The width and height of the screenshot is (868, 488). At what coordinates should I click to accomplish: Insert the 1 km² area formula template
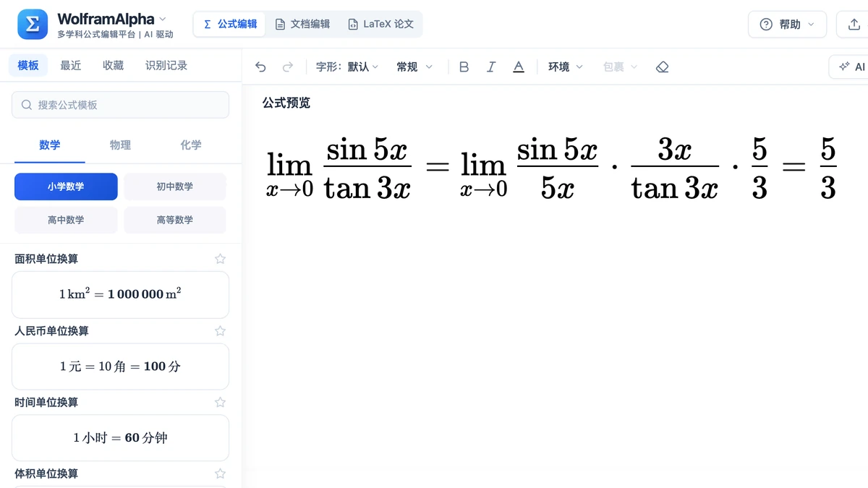[x=120, y=294]
